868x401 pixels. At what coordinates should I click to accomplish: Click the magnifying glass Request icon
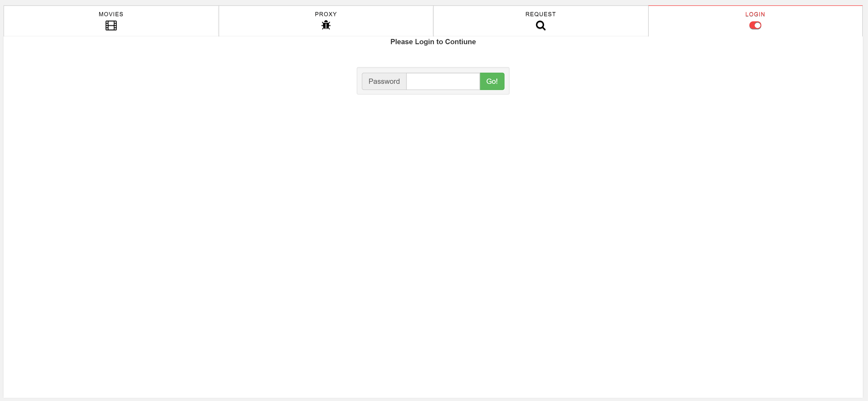coord(540,26)
